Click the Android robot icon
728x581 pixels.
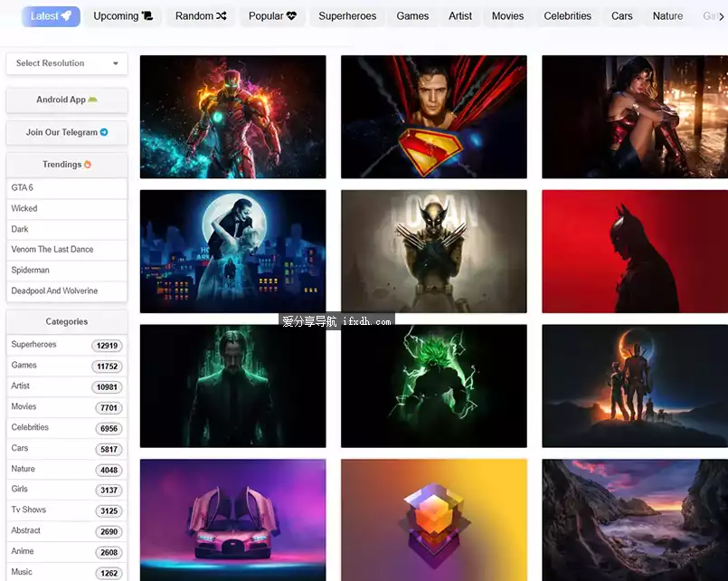pos(93,100)
